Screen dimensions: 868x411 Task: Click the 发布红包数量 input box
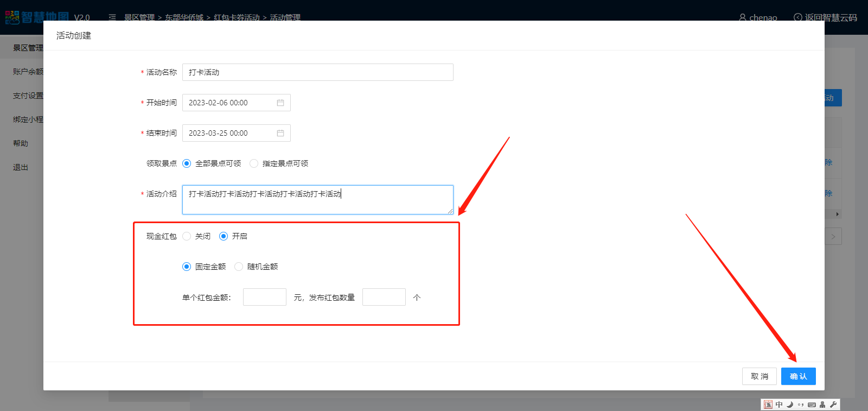point(384,297)
